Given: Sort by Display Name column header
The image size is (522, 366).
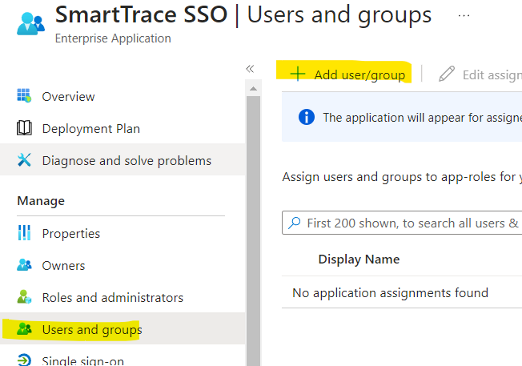Looking at the screenshot, I should tap(359, 259).
